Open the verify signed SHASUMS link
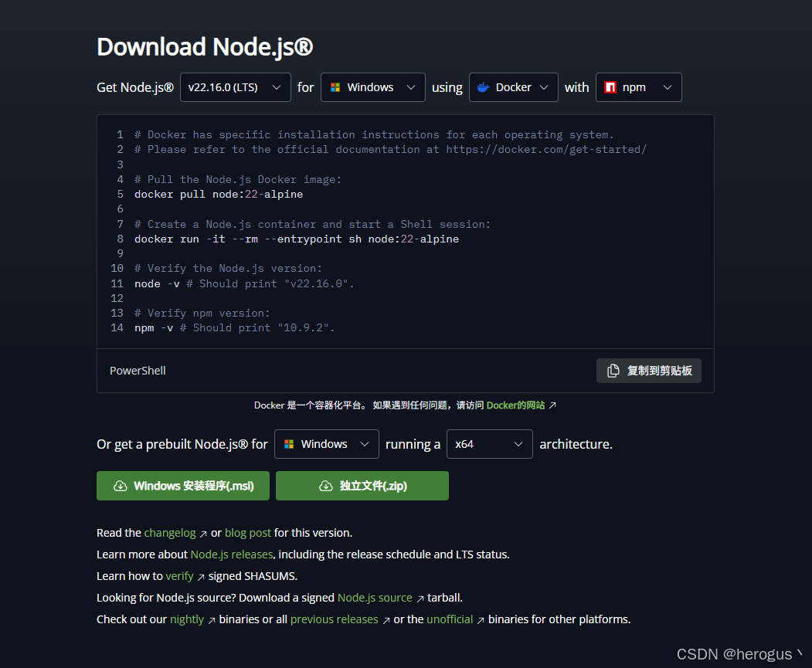 coord(179,576)
